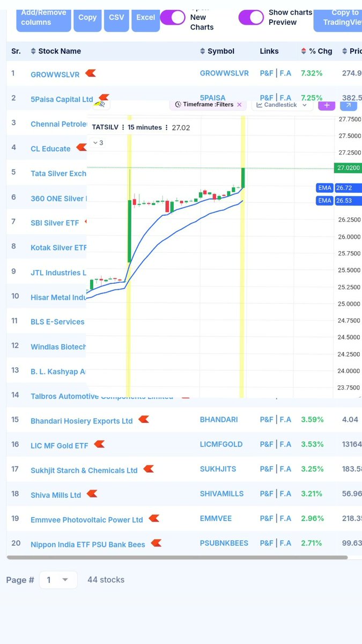Click GROWWSLVR symbol link
This screenshot has height=644, width=362.
[x=224, y=73]
